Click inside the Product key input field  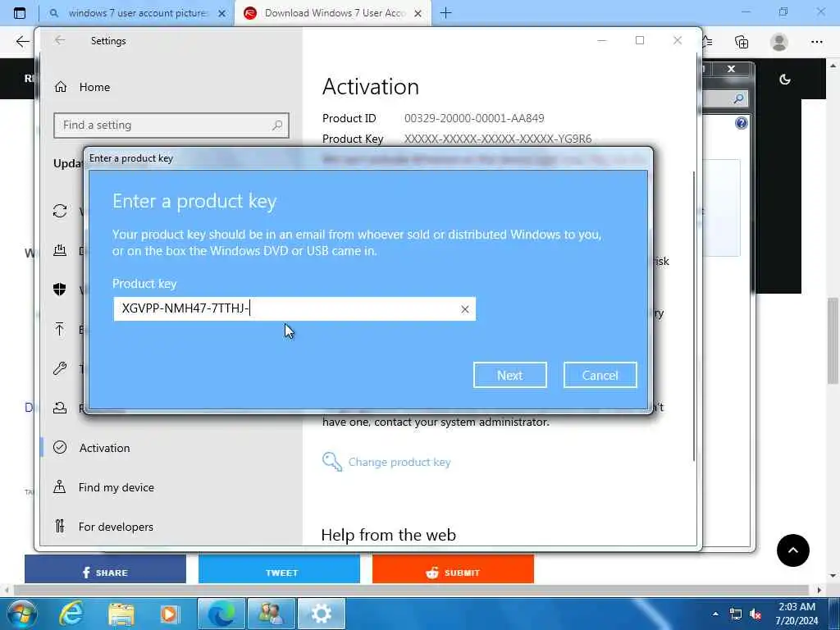294,309
